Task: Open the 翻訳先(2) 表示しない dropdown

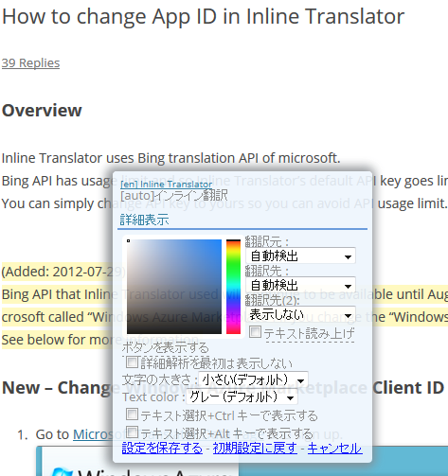Action: [x=300, y=314]
